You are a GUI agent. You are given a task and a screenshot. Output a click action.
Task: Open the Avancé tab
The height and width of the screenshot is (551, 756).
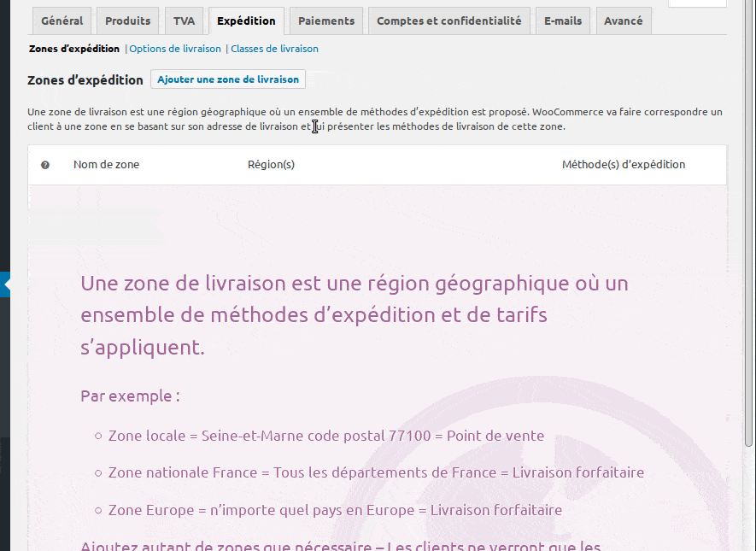tap(624, 21)
